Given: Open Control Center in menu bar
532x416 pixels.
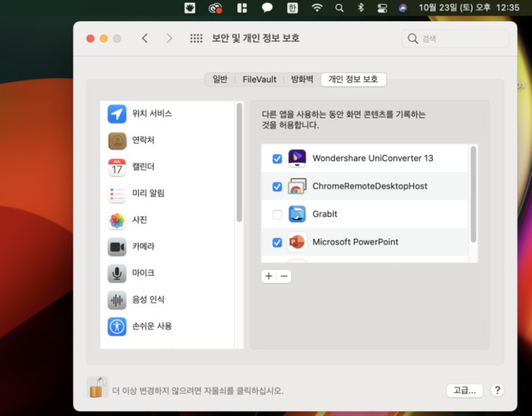Looking at the screenshot, I should [x=382, y=8].
